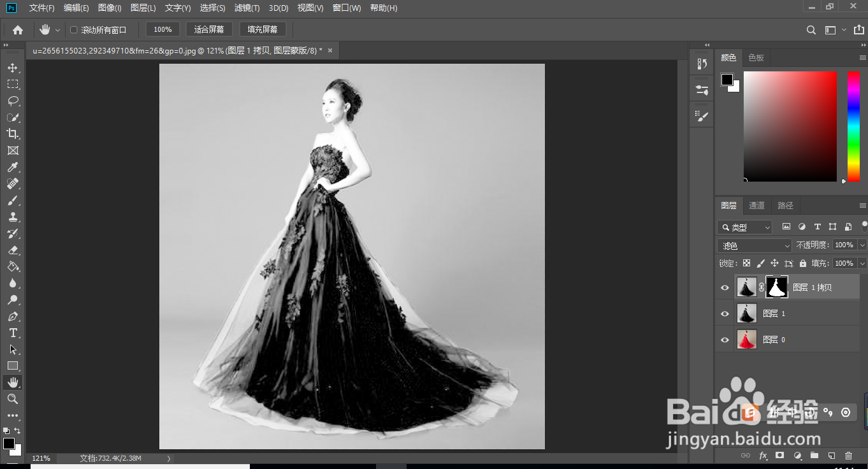Select the Lasso tool
The height and width of the screenshot is (469, 868).
[x=13, y=101]
